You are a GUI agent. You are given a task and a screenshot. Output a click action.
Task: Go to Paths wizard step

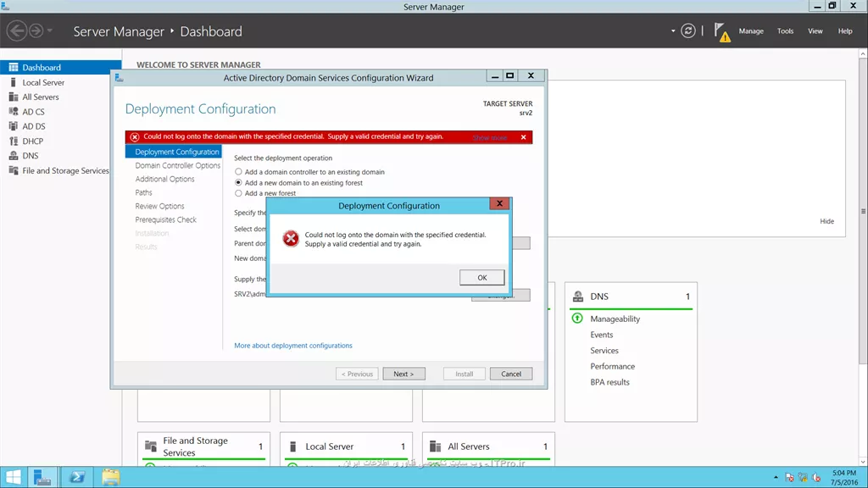point(143,192)
